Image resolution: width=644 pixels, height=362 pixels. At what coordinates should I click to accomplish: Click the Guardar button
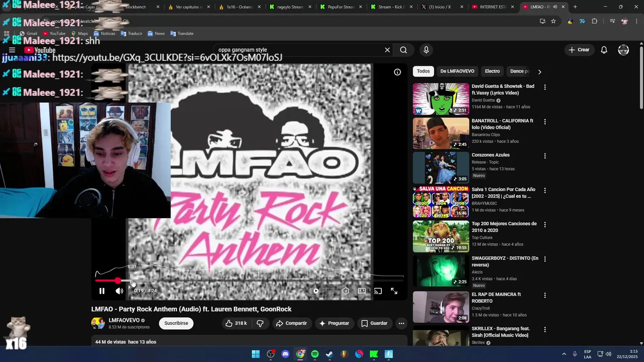(x=374, y=323)
